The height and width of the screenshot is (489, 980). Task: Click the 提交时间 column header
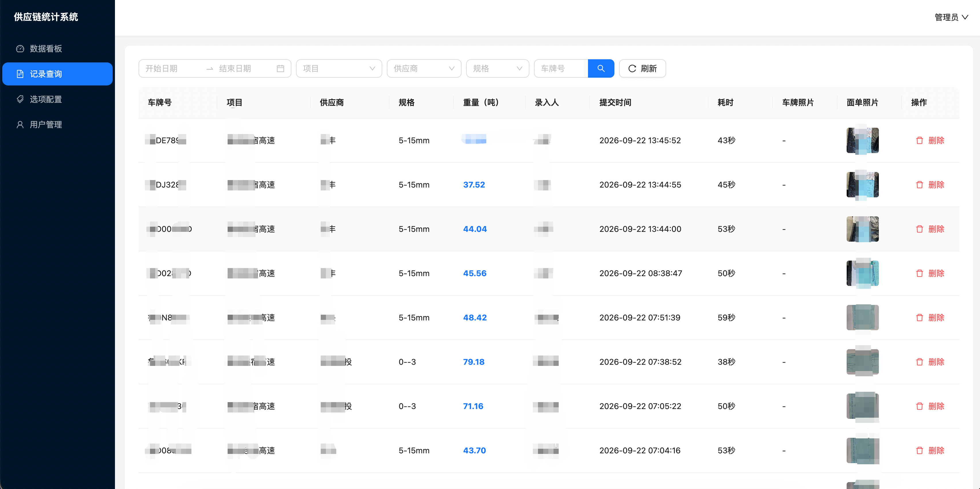tap(615, 102)
